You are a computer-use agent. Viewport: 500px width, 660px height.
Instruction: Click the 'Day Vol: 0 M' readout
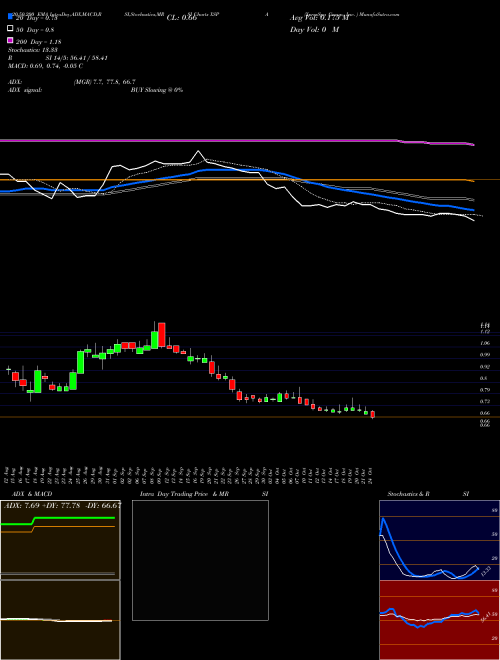pyautogui.click(x=314, y=30)
